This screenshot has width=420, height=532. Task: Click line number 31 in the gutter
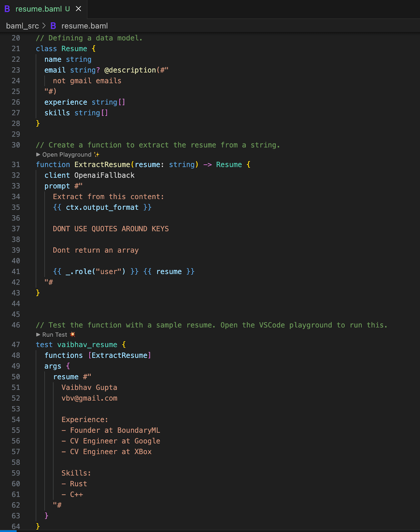click(x=16, y=165)
